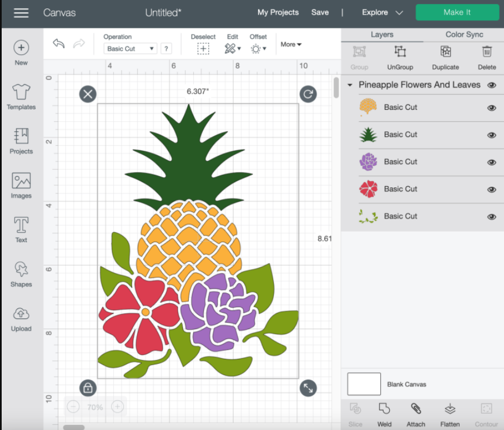Viewport: 504px width, 430px height.
Task: Open the Images library
Action: coord(21,186)
